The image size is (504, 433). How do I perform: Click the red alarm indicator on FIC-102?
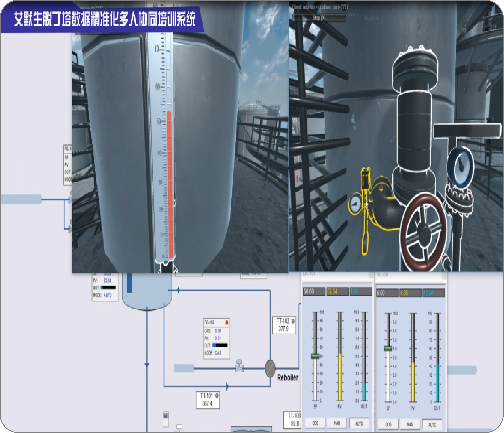227,323
